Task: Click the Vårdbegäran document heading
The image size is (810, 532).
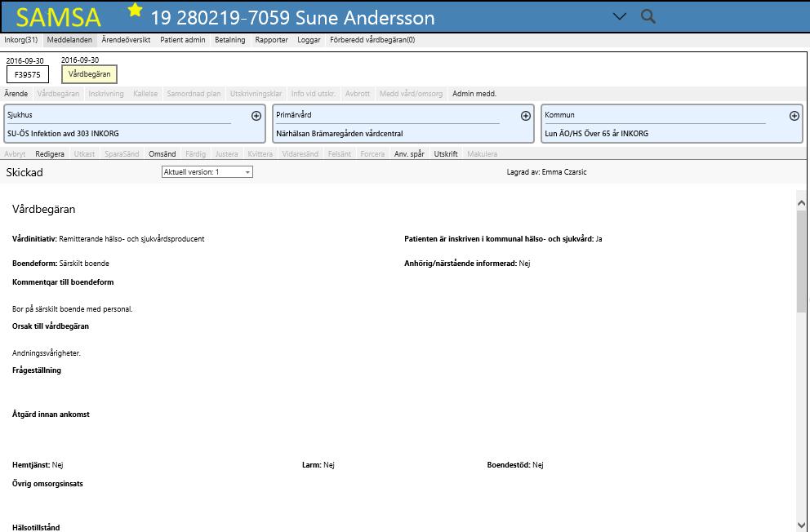Action: 44,209
